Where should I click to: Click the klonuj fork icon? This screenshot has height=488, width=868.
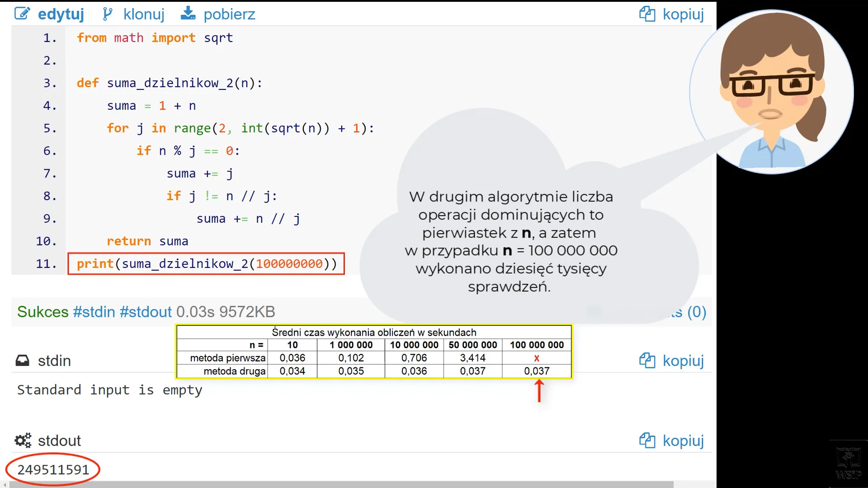point(107,14)
